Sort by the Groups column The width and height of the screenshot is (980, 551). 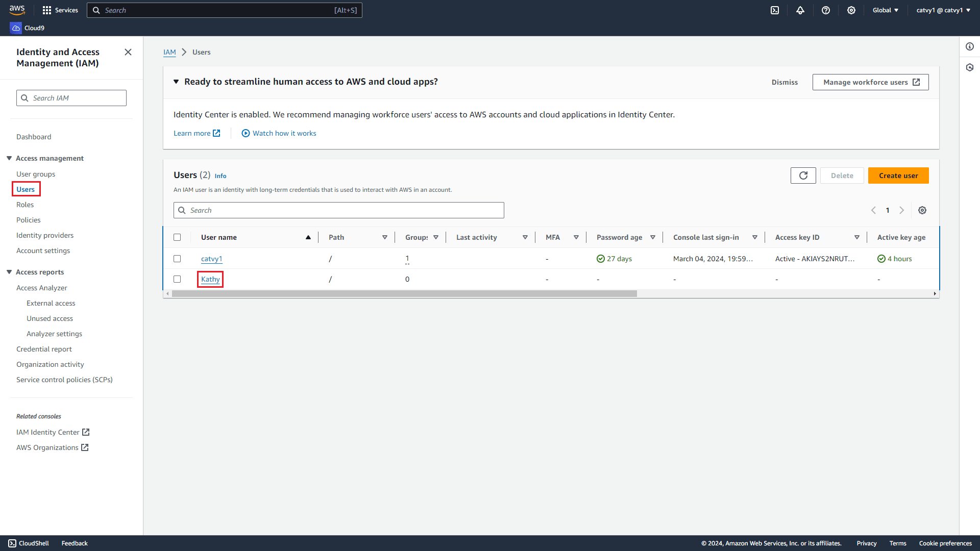pos(436,237)
